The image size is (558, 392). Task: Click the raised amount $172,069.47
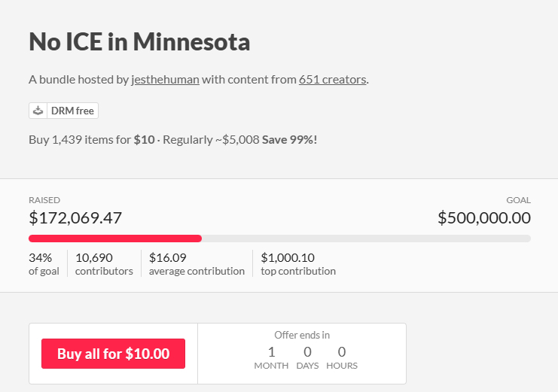click(75, 218)
